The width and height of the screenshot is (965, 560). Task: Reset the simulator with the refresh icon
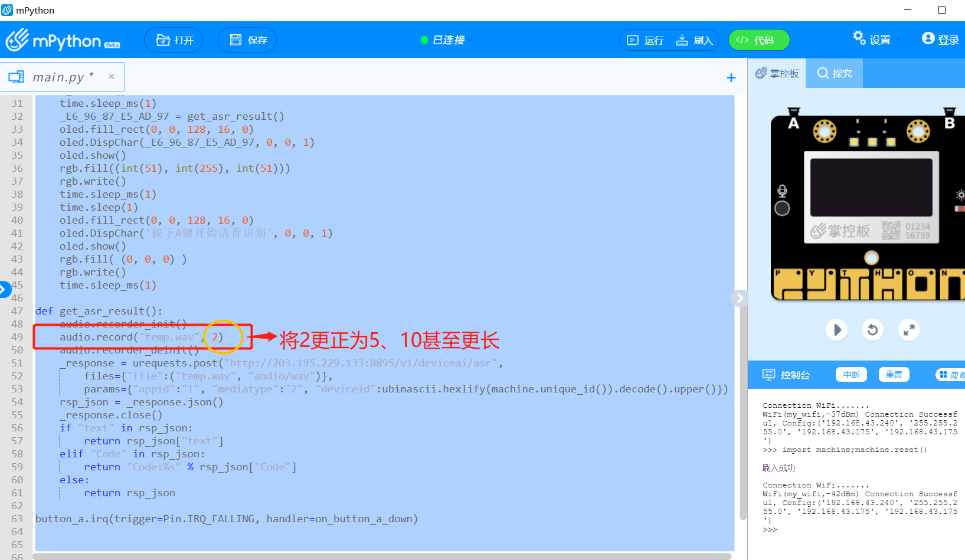coord(872,330)
